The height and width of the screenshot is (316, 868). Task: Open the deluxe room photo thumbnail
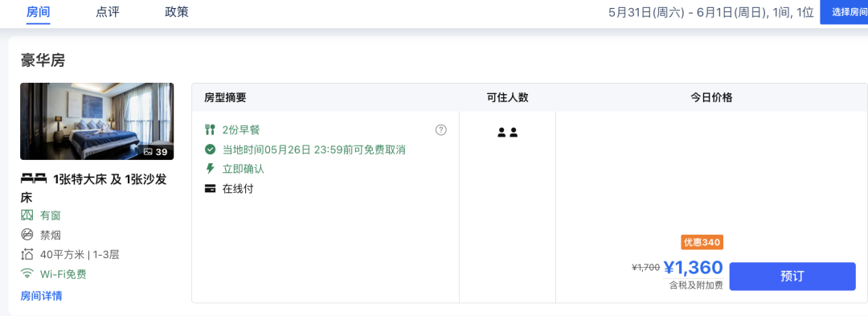pos(97,121)
